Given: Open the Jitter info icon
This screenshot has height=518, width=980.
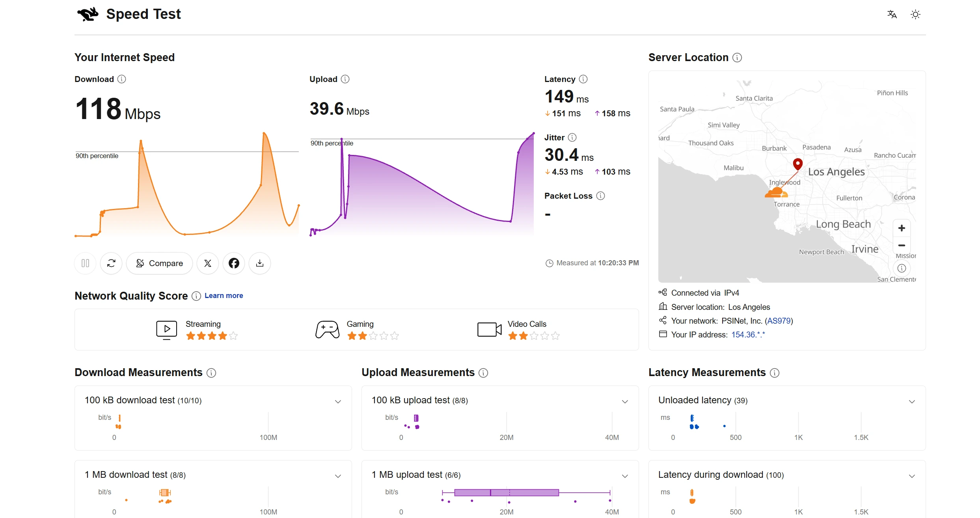Looking at the screenshot, I should click(x=572, y=138).
